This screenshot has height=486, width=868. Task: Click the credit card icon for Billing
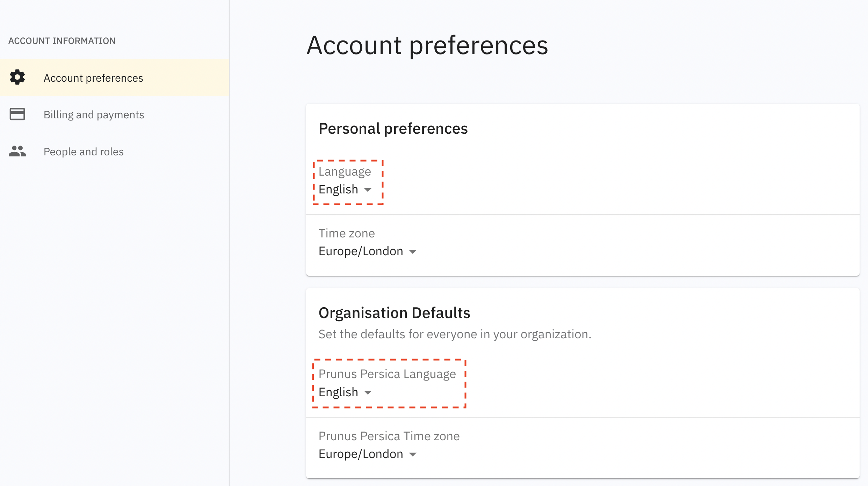[x=17, y=114]
